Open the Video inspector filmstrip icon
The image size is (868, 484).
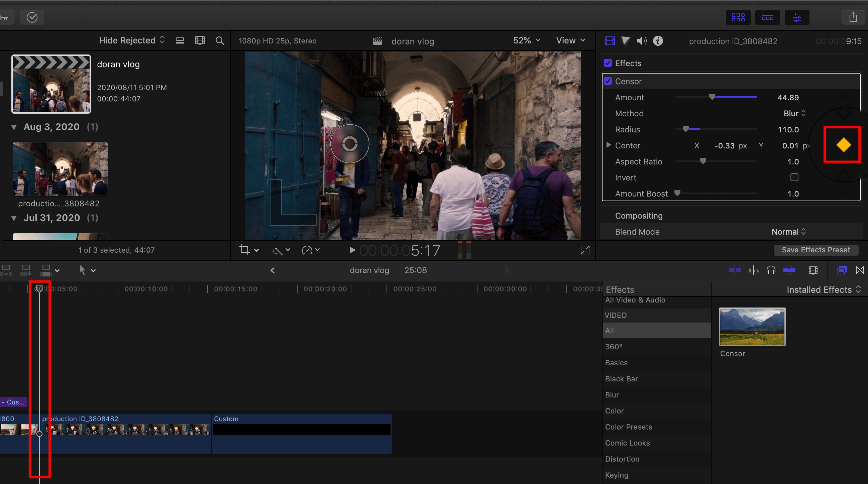[610, 41]
